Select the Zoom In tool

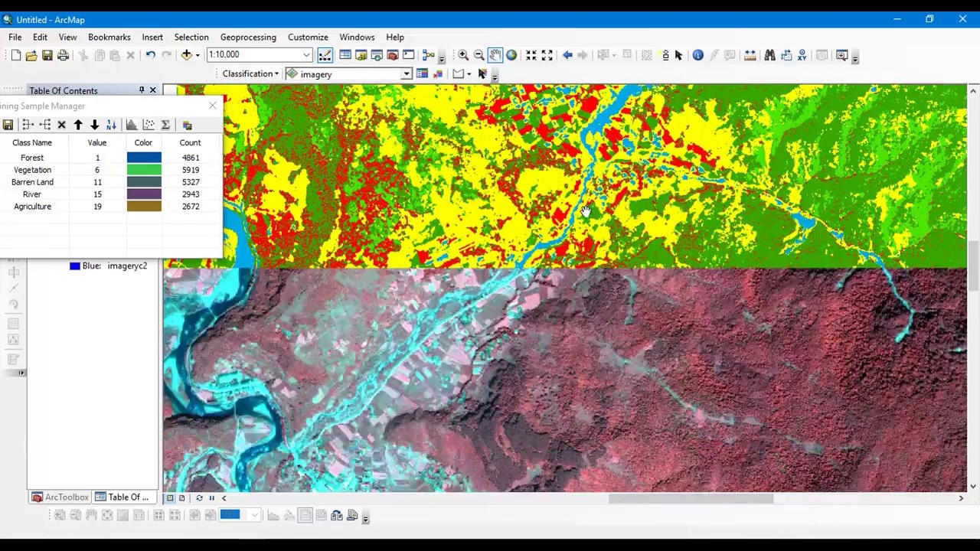point(463,55)
